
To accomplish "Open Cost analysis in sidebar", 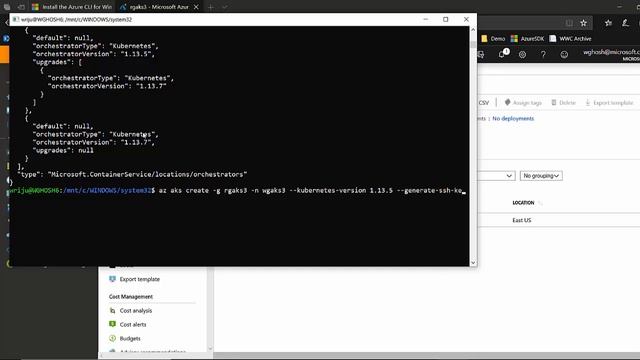I will coord(136,311).
